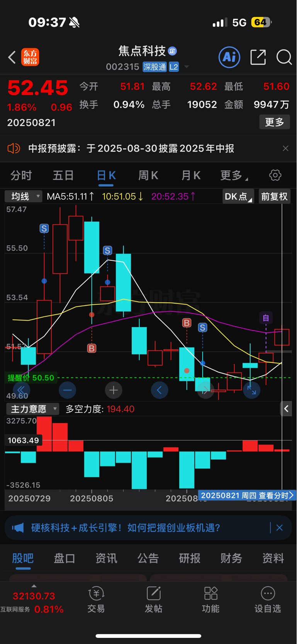Expand chart to fullscreen icon
The image size is (297, 644).
(251, 390)
